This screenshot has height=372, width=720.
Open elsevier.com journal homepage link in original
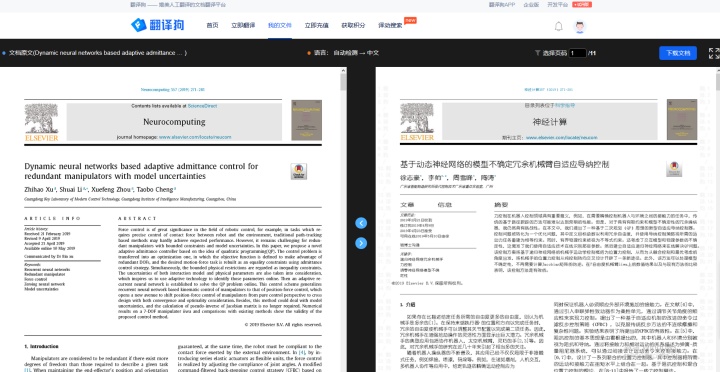coord(195,137)
